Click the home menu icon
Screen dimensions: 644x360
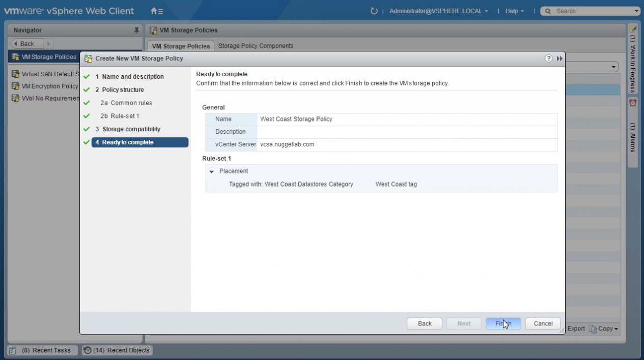pos(156,11)
